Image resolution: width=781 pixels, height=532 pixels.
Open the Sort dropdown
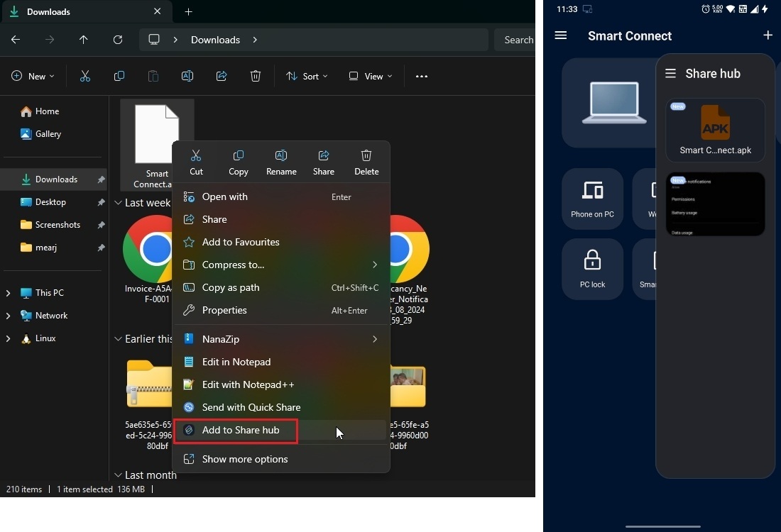307,77
